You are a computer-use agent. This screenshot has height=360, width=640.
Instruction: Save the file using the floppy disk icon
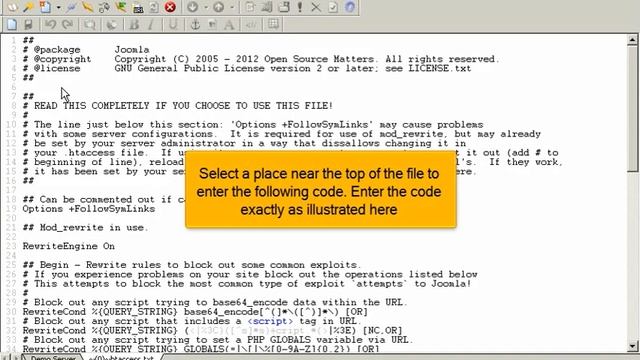tap(28, 24)
